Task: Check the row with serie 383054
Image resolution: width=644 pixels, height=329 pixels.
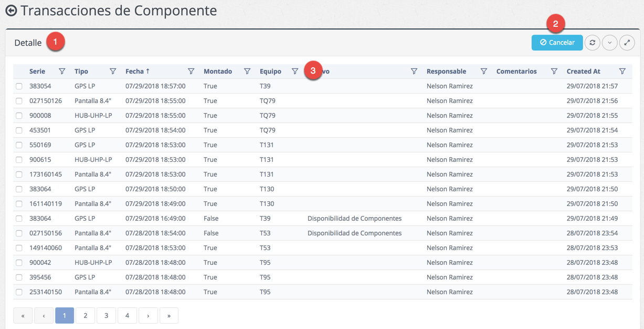Action: pyautogui.click(x=19, y=86)
